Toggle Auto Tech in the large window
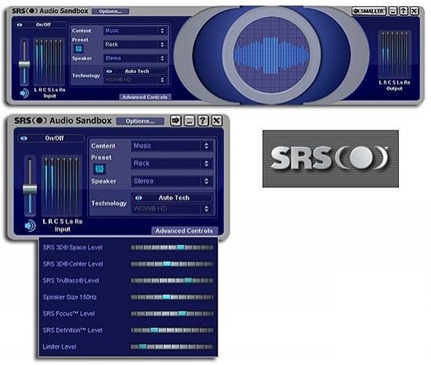The width and height of the screenshot is (431, 365). (x=135, y=71)
